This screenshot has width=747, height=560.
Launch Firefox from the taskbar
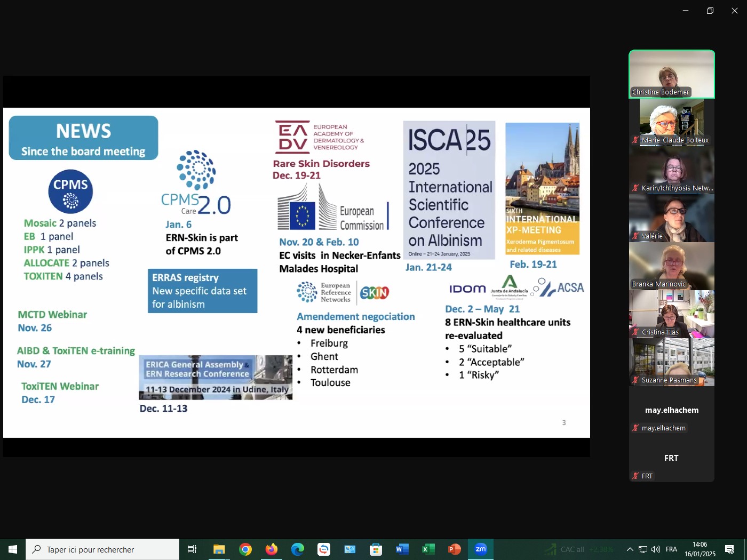point(272,549)
